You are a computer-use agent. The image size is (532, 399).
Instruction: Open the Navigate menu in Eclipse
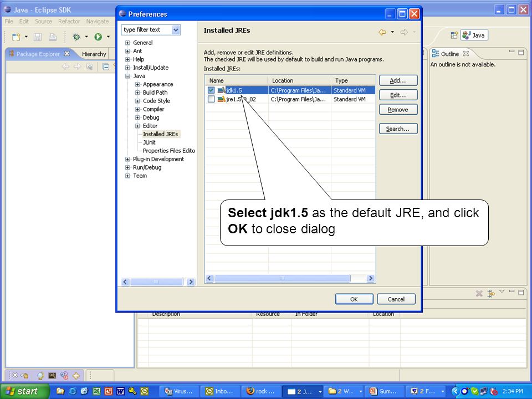pyautogui.click(x=98, y=22)
